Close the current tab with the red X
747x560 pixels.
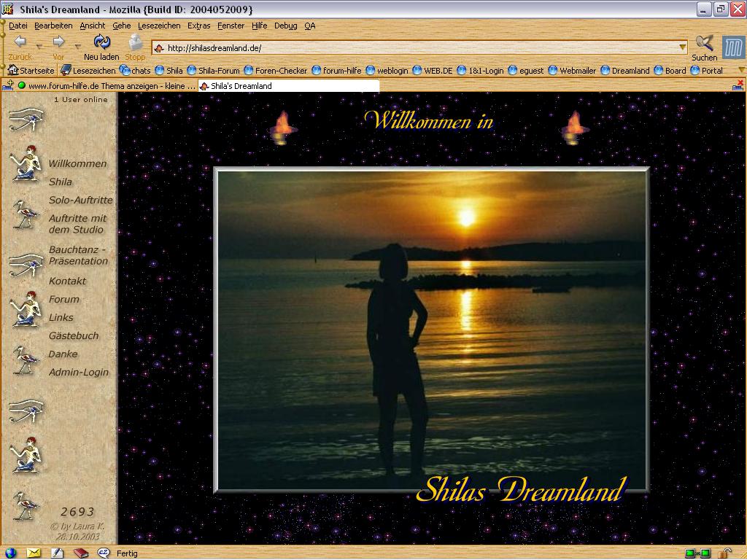(739, 85)
